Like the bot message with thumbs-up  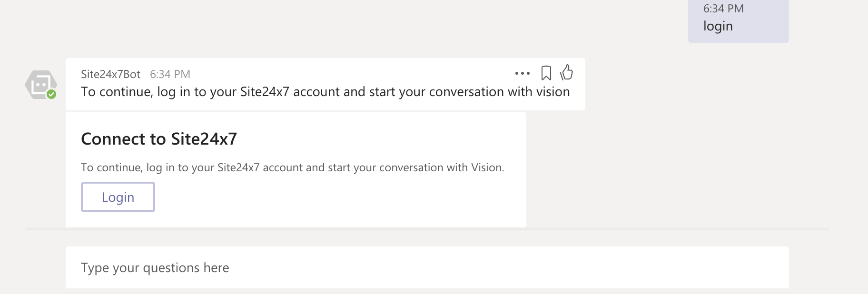566,72
